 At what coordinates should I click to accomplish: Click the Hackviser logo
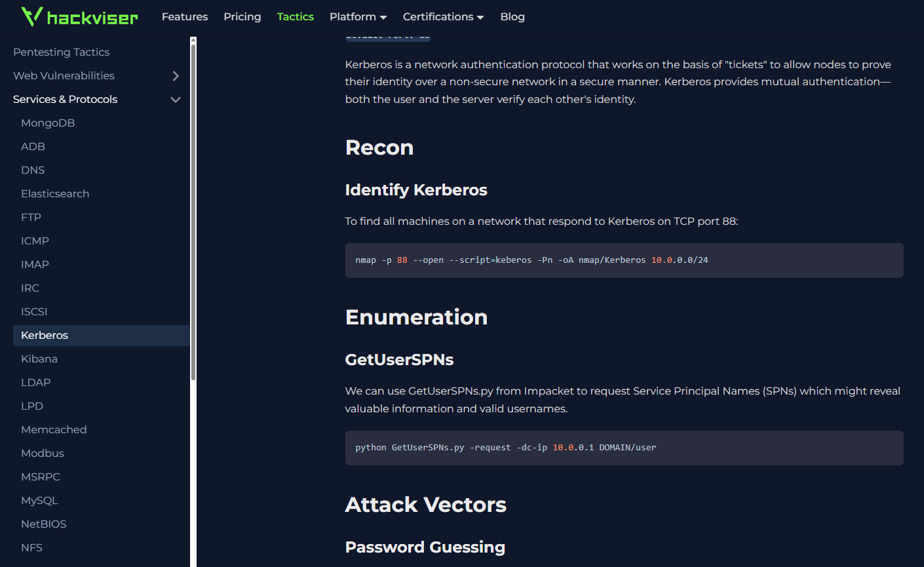79,16
